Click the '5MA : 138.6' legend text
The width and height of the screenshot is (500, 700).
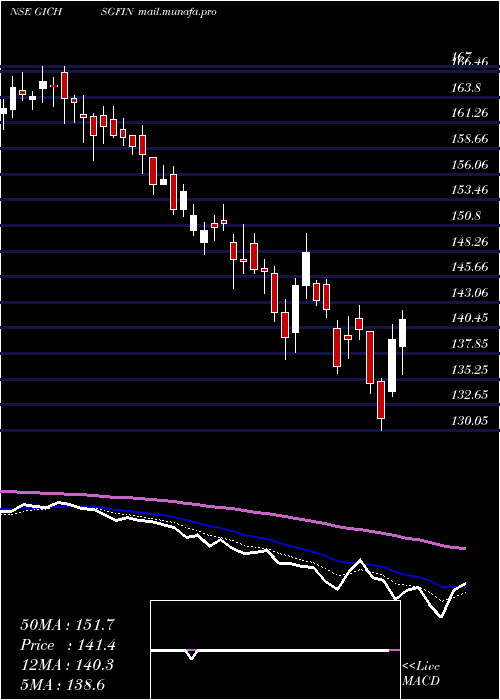[x=62, y=684]
